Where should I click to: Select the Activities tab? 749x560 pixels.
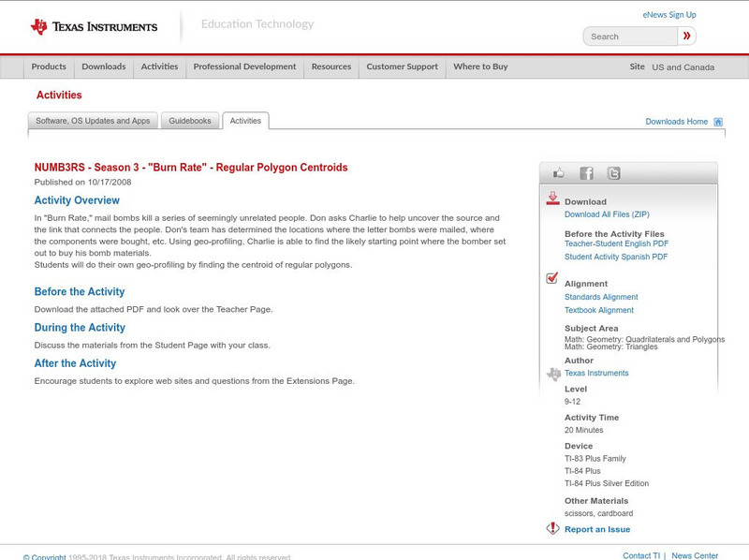[245, 121]
